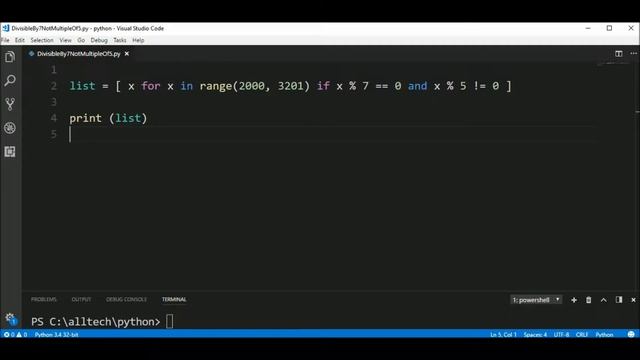The width and height of the screenshot is (640, 360).
Task: Close the terminal panel
Action: click(633, 300)
